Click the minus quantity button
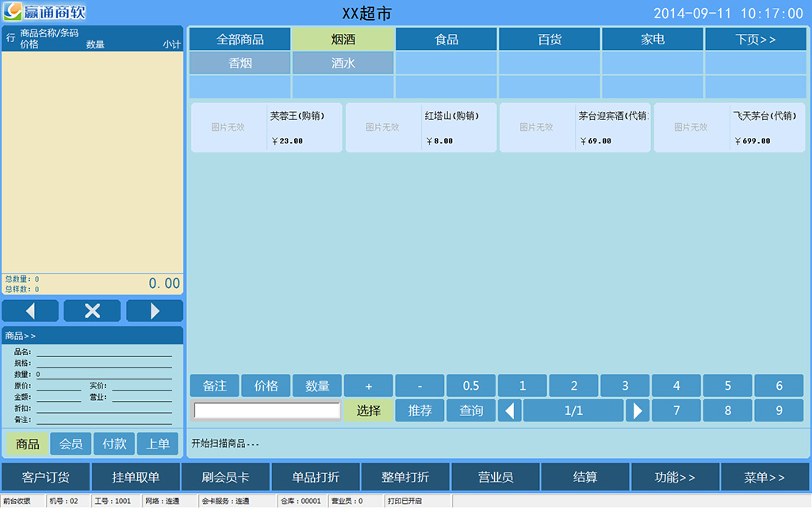The width and height of the screenshot is (812, 508). 419,386
